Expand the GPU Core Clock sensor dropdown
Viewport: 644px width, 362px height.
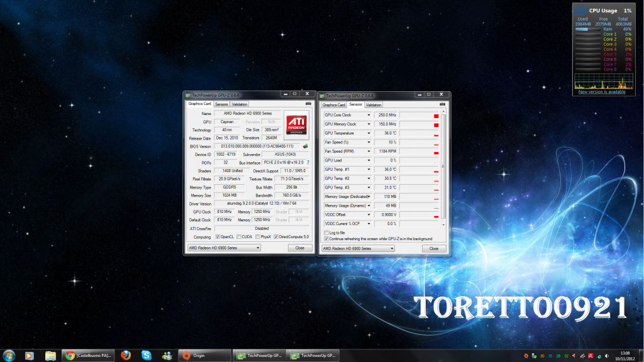tap(369, 116)
